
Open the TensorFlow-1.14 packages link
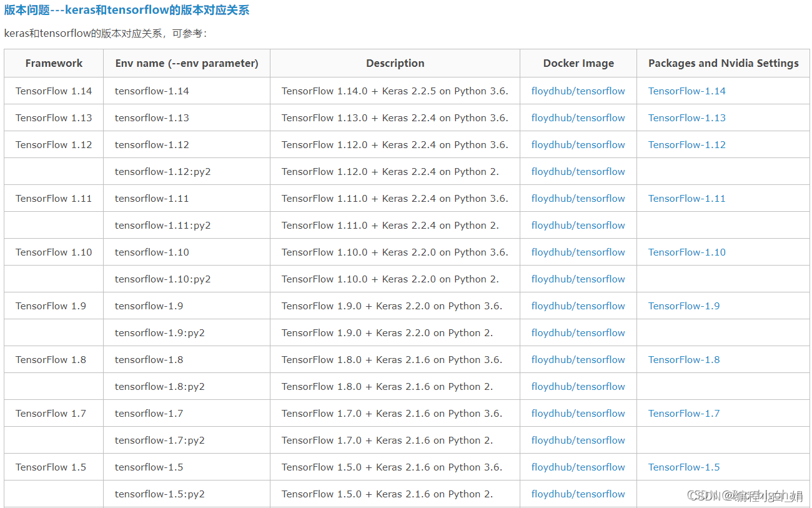[x=687, y=91]
